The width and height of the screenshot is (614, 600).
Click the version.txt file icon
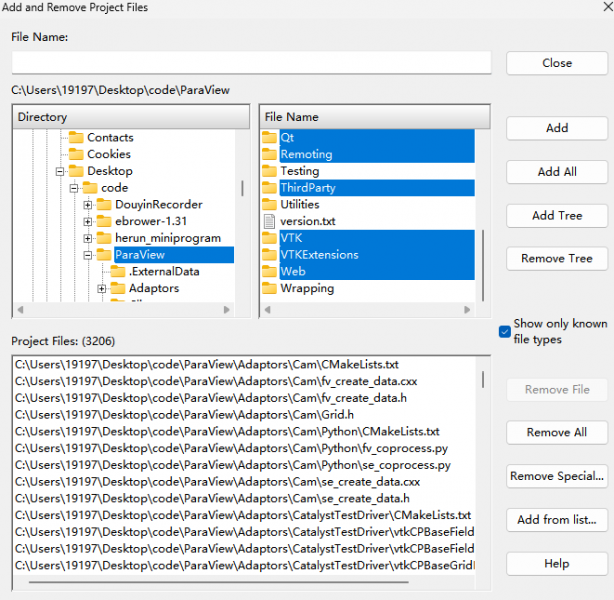(x=269, y=221)
